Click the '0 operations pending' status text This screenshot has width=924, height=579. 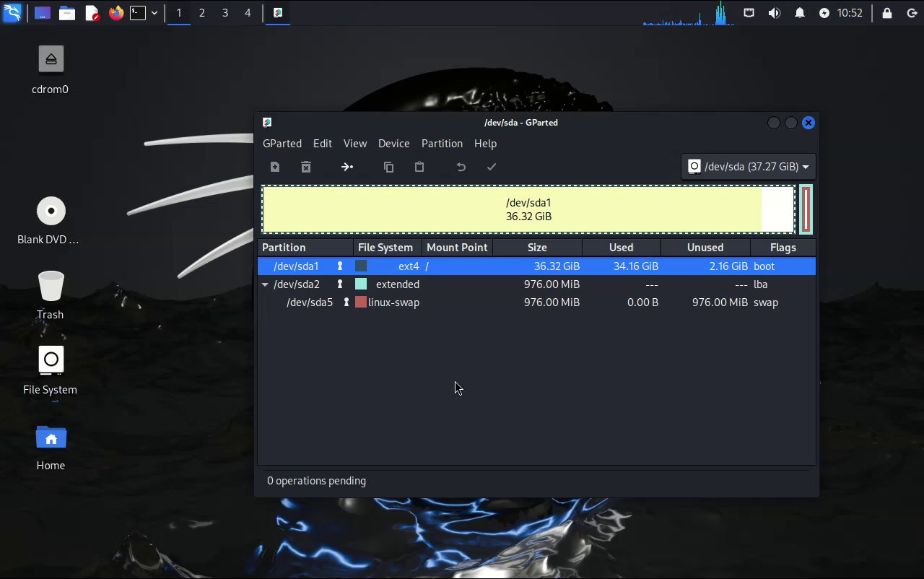pyautogui.click(x=316, y=481)
